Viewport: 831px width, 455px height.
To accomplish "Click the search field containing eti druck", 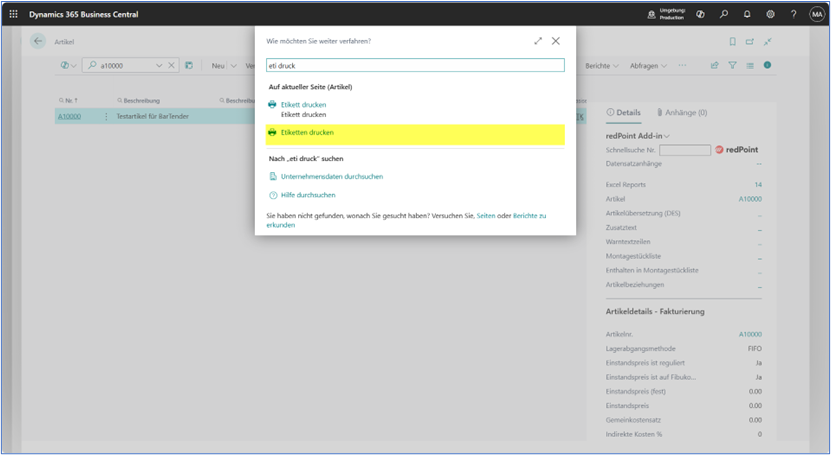I will pos(415,65).
